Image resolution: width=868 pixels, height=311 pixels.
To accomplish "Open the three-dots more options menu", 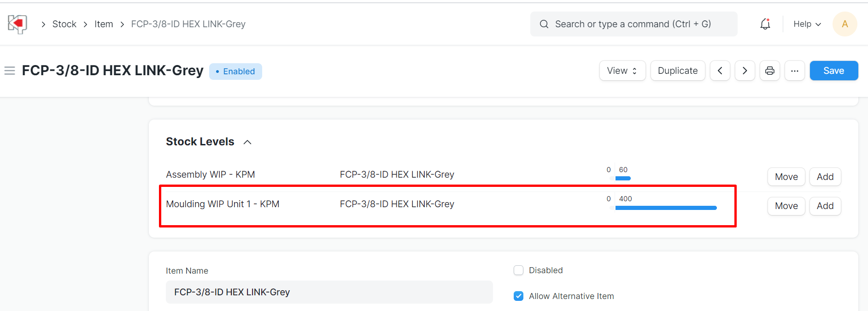I will click(x=794, y=71).
